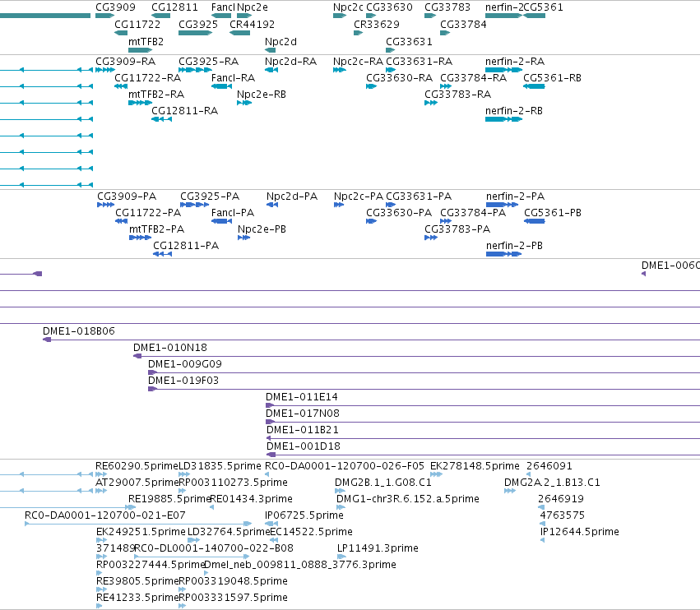This screenshot has width=700, height=610.
Task: Click the CG3925 gene label
Action: tap(198, 24)
